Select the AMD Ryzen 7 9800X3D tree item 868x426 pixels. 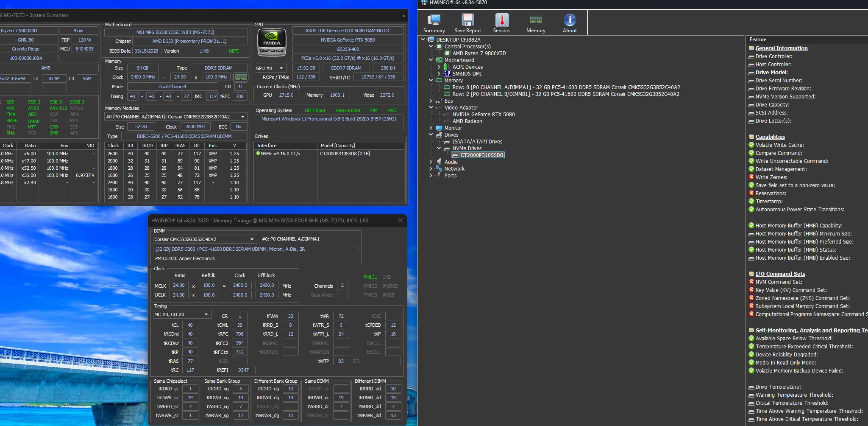coord(479,53)
